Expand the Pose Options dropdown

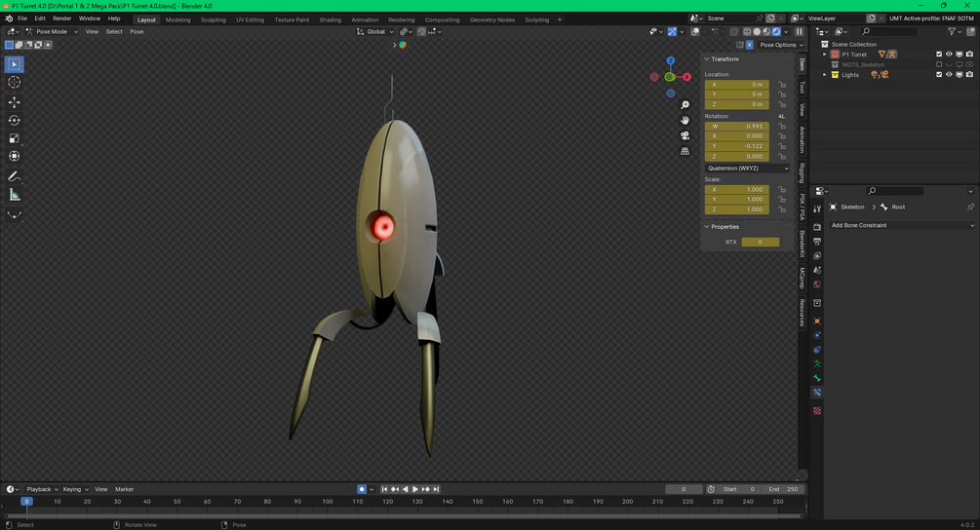(781, 45)
